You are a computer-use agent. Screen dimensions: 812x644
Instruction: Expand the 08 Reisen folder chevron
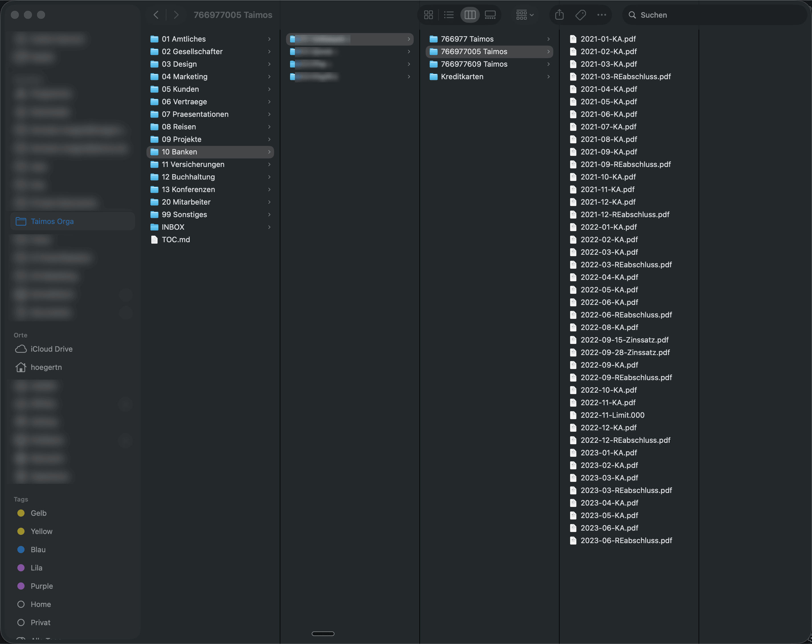269,127
